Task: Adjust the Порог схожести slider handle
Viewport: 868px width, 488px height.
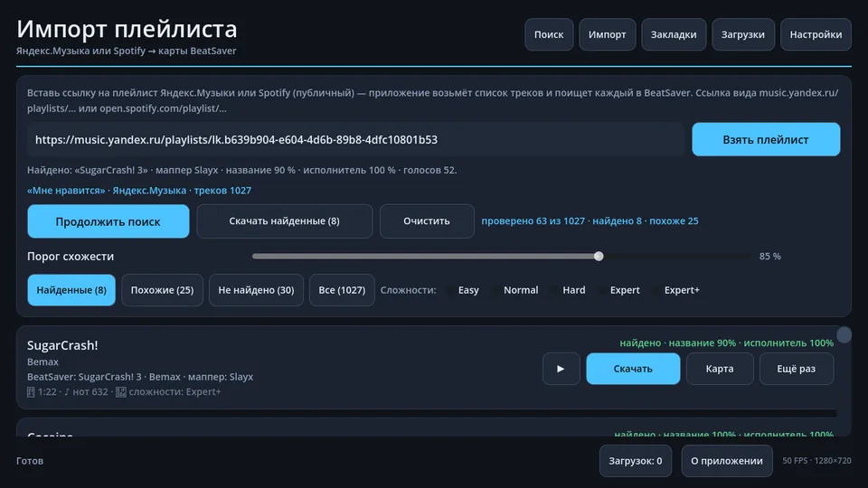Action: [599, 256]
